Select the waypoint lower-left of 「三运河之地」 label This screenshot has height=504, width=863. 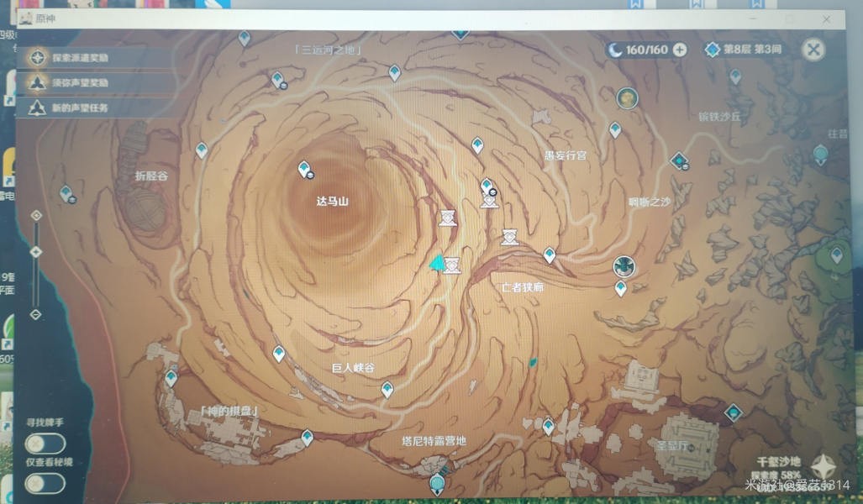pos(278,80)
